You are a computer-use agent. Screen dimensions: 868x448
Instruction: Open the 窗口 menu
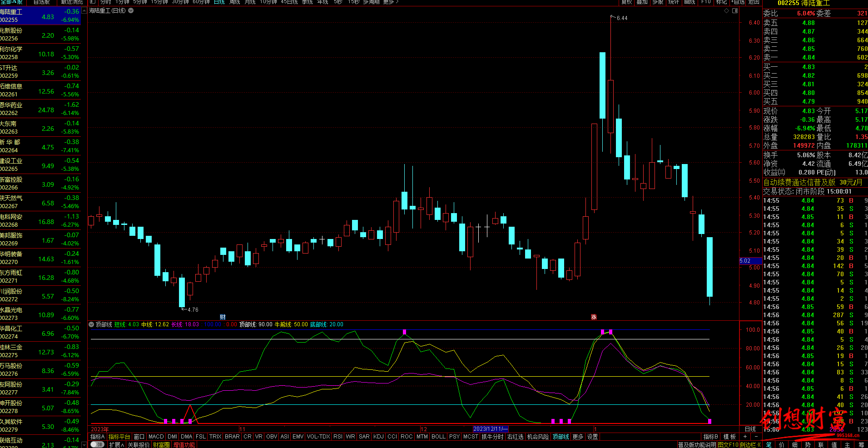click(x=139, y=437)
